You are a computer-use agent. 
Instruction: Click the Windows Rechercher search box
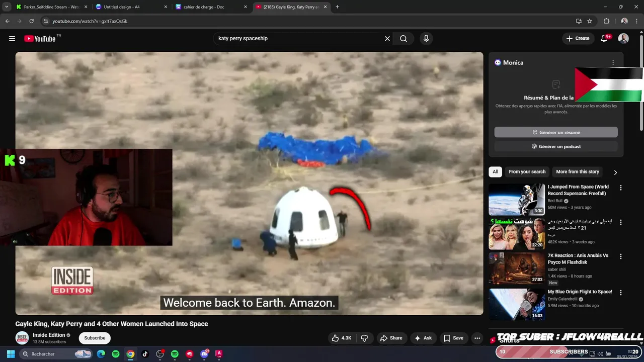coord(56,354)
